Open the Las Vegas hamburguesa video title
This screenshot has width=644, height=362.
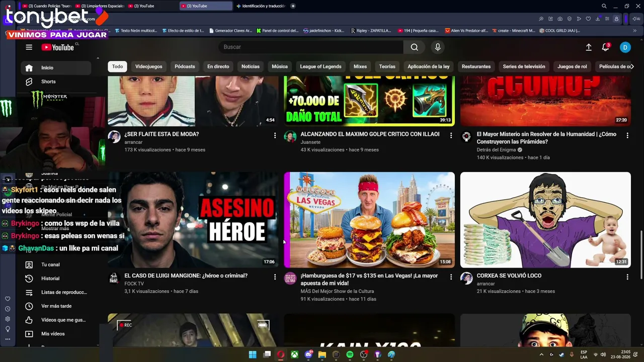point(369,280)
